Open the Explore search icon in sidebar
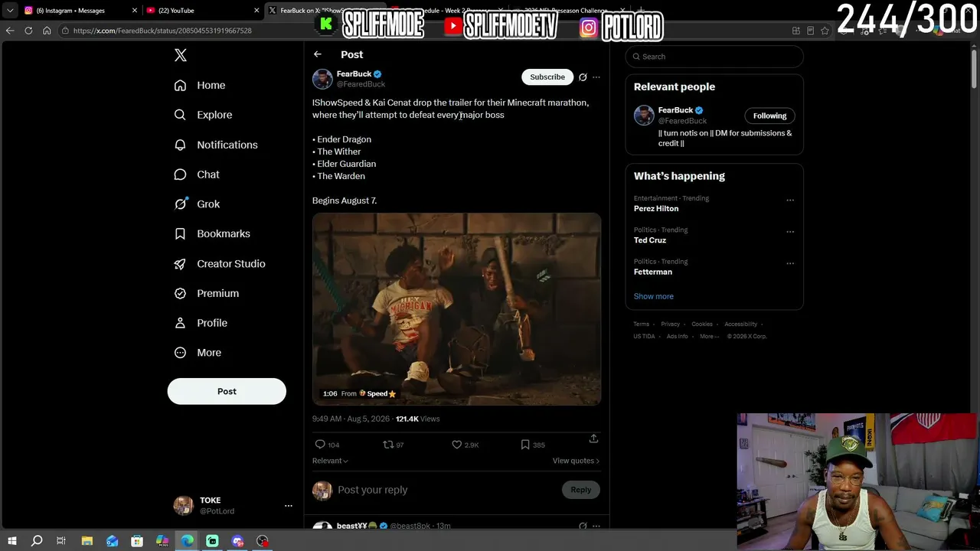This screenshot has width=980, height=551. (180, 115)
